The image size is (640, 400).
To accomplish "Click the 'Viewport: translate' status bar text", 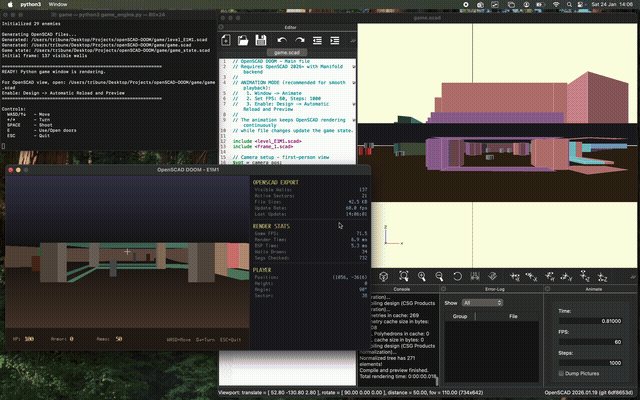I will tap(350, 393).
